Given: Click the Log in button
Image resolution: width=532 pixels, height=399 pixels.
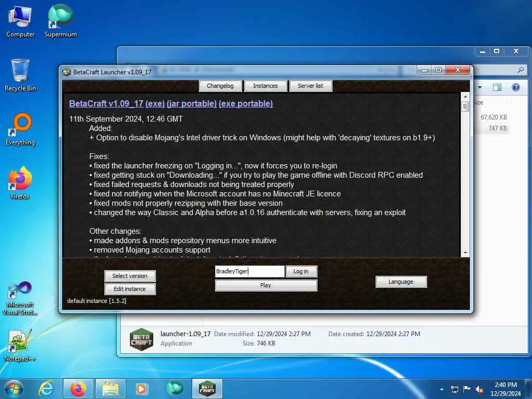Looking at the screenshot, I should point(301,271).
